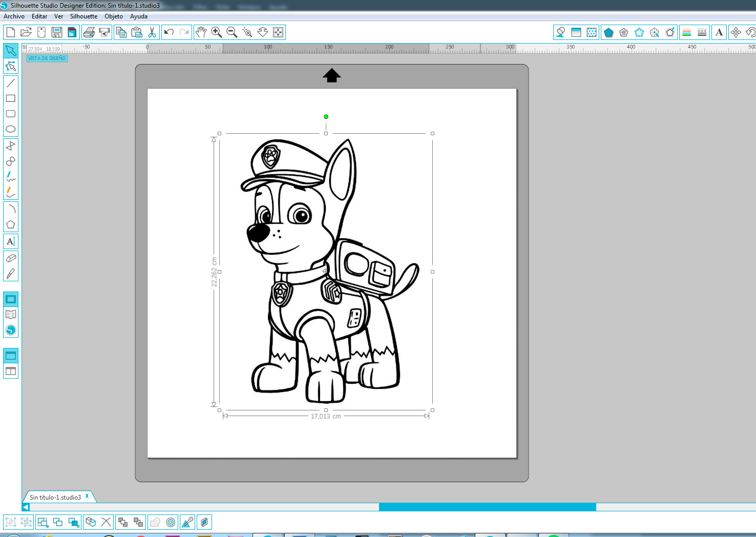Click the cut scissors icon
The image size is (756, 537).
click(152, 32)
